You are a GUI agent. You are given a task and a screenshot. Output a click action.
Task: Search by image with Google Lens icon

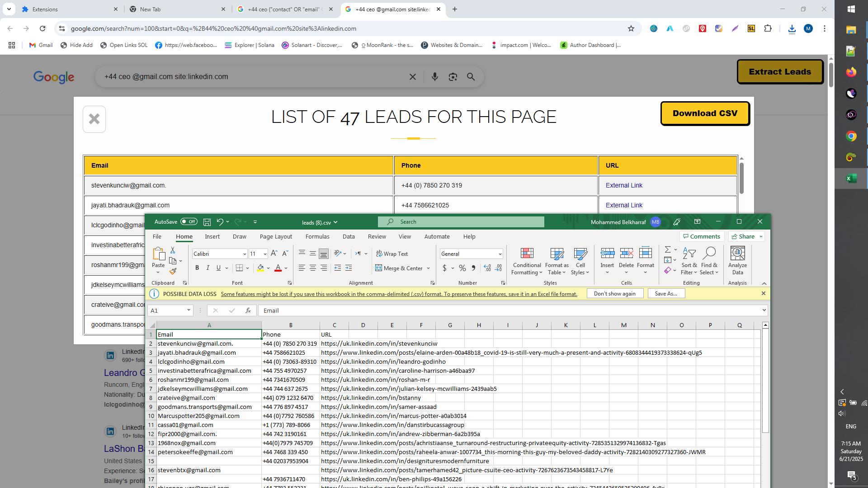[x=453, y=77]
